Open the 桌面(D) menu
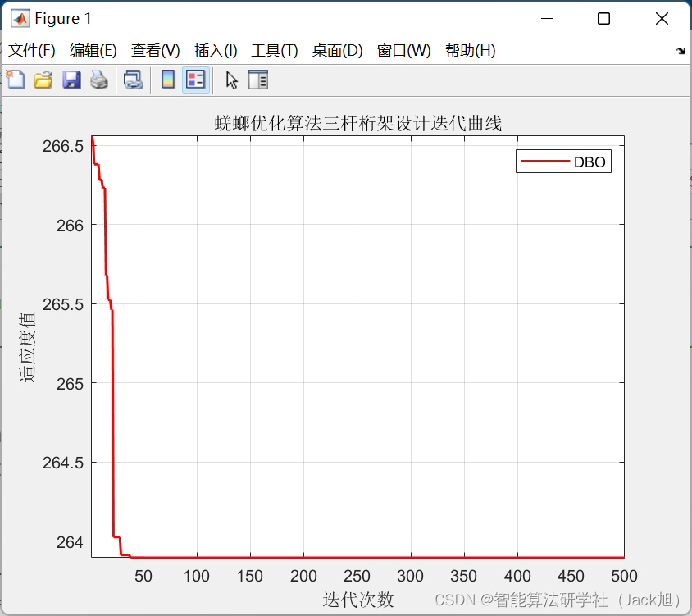692x616 pixels. click(337, 51)
